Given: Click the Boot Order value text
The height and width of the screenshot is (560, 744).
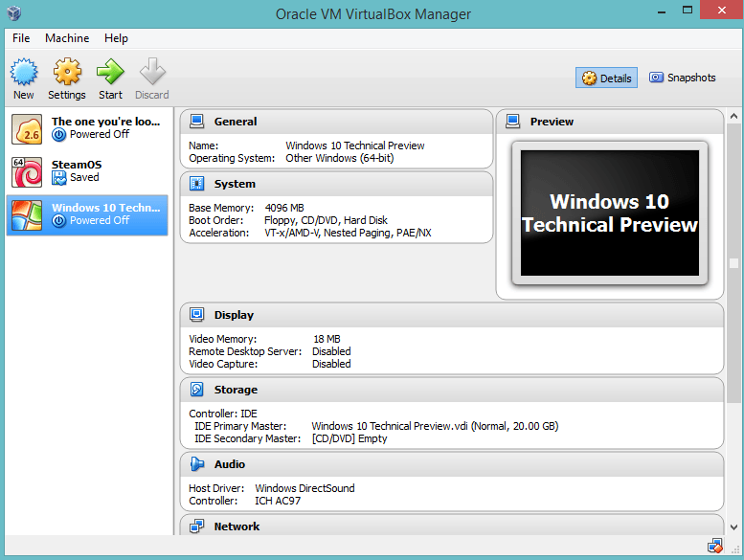Looking at the screenshot, I should (x=326, y=220).
